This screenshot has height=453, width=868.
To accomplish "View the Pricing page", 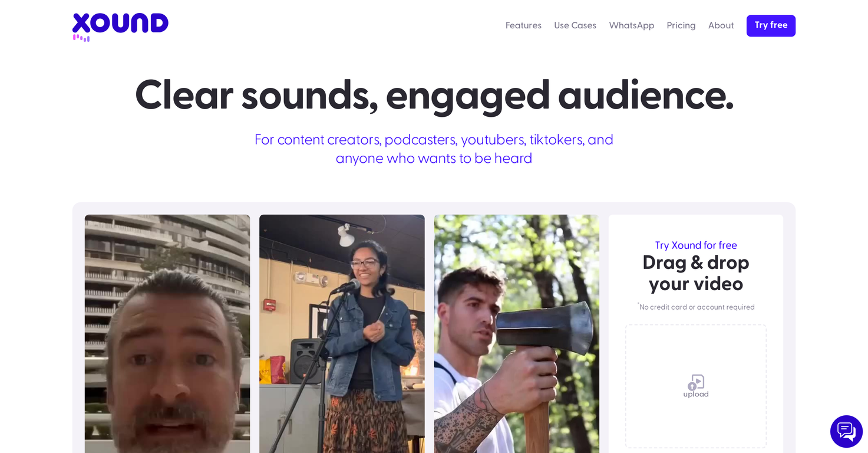I will click(x=681, y=25).
